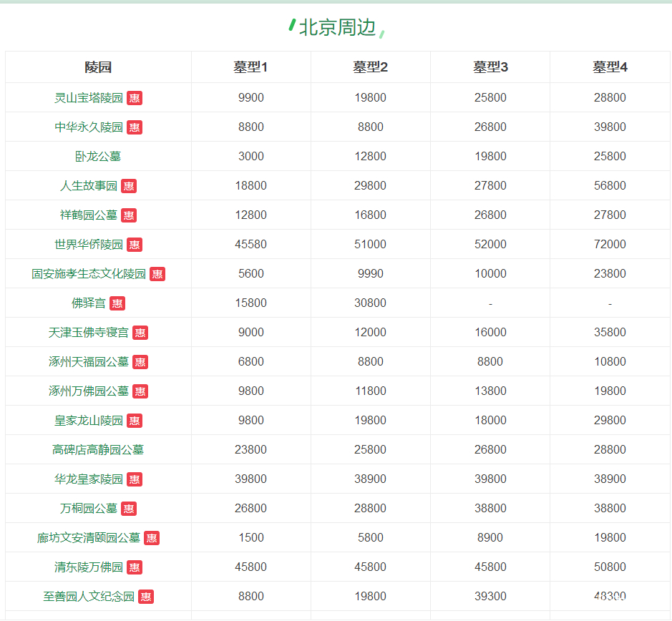Select 墓型4 price 56800 for 人生故事园
This screenshot has width=672, height=621.
point(610,185)
